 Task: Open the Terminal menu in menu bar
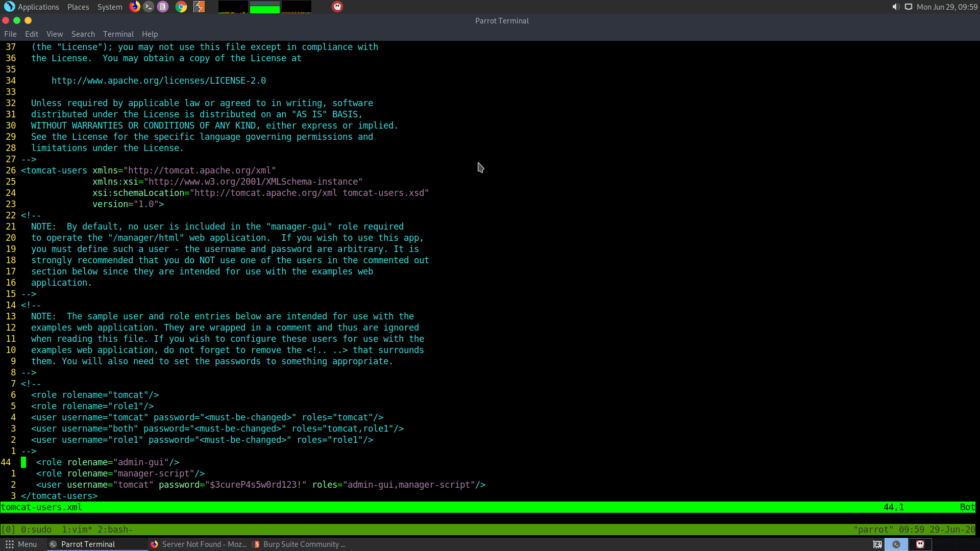coord(118,34)
